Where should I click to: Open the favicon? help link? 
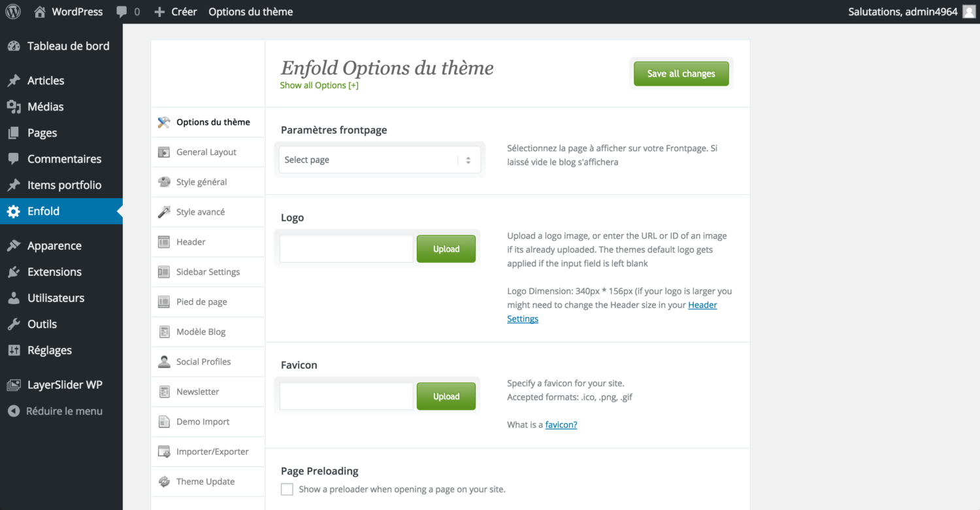coord(561,425)
